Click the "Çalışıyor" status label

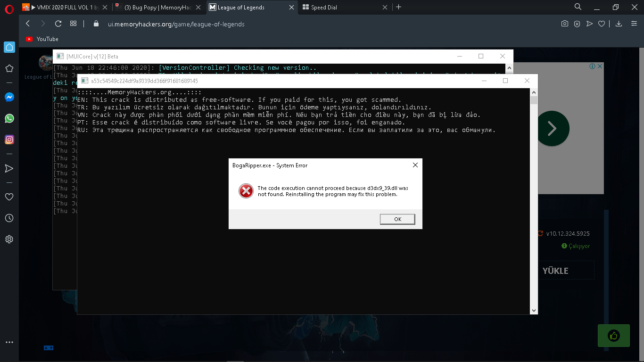[579, 246]
